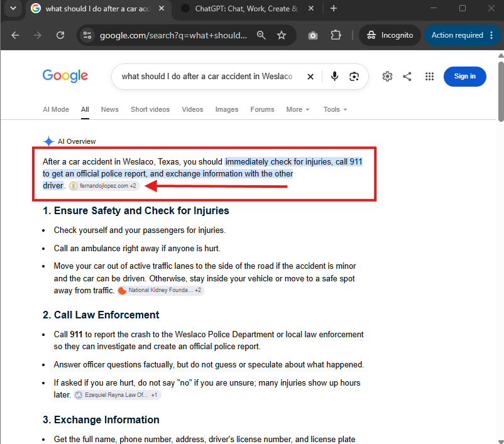Click the Call Law Enforcement heading
504x444 pixels.
101,315
